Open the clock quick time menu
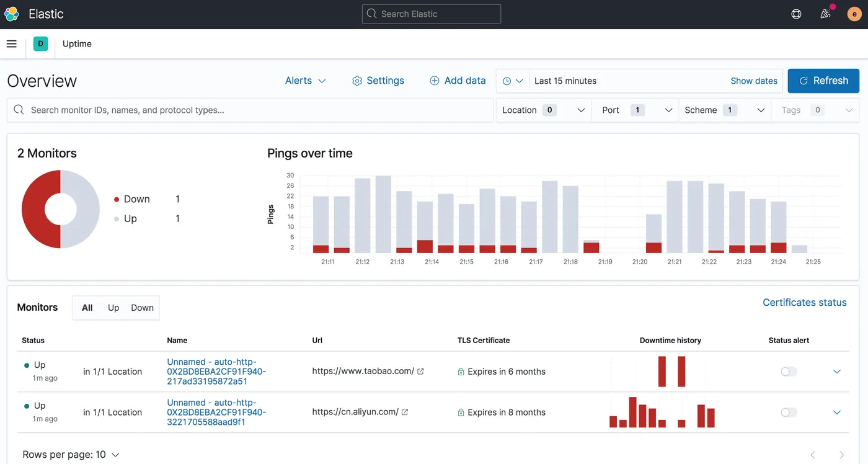Viewport: 868px width, 464px height. pyautogui.click(x=513, y=81)
